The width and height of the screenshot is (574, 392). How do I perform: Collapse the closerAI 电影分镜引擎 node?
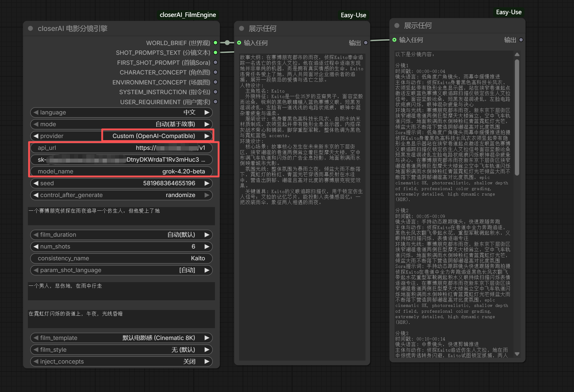click(30, 28)
